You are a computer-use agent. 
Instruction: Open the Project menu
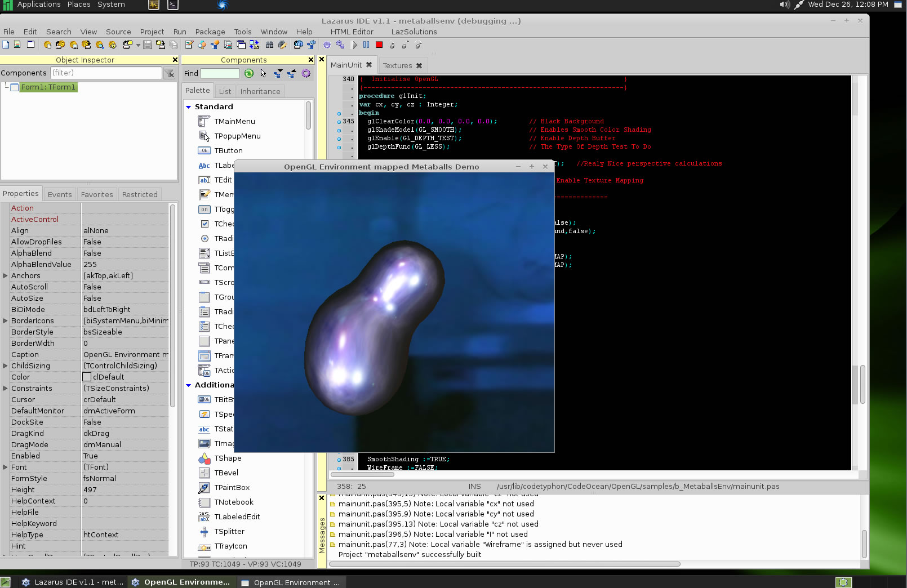point(152,32)
